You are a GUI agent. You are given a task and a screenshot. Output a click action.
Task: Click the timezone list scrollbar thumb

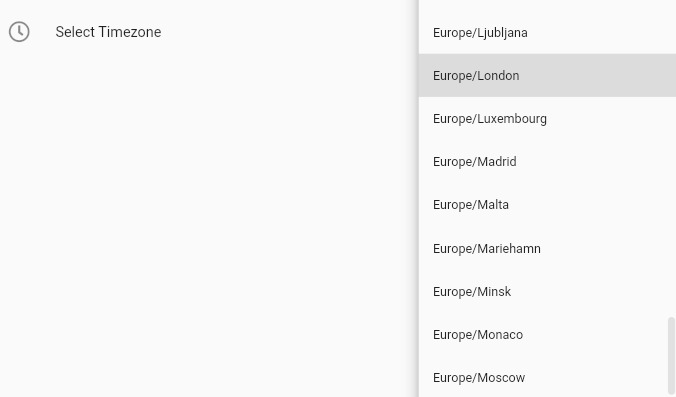click(671, 357)
